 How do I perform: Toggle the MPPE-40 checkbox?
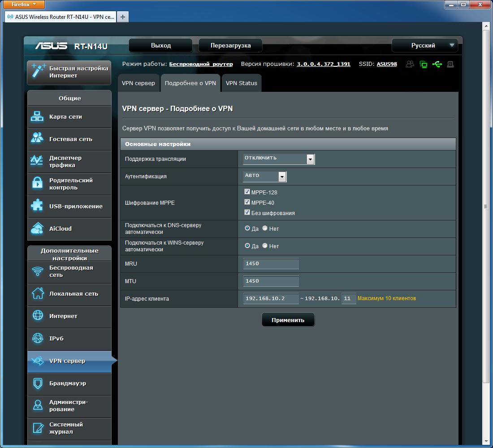[x=247, y=202]
